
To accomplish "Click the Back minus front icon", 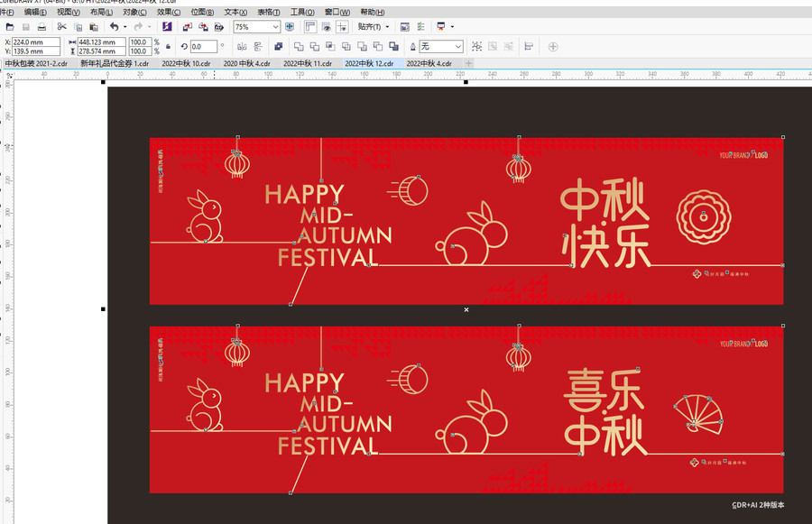I will (x=378, y=47).
